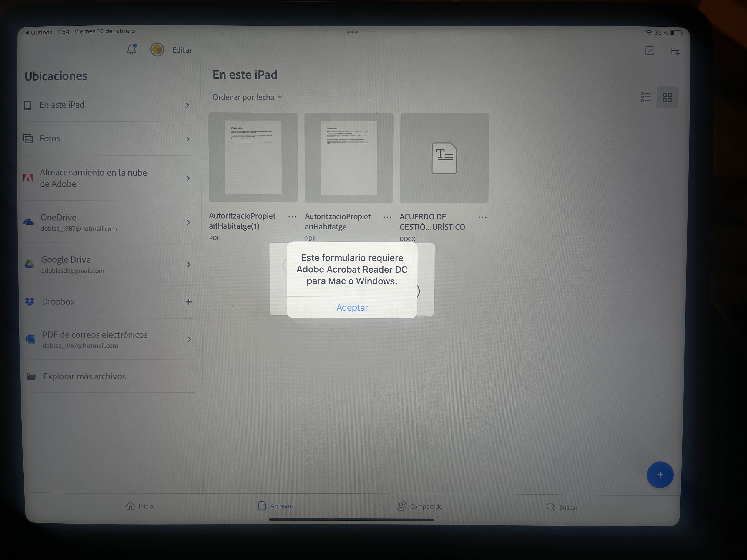Open more options for ACUERDO DE GESTIÓ file
The height and width of the screenshot is (560, 747).
tap(483, 217)
